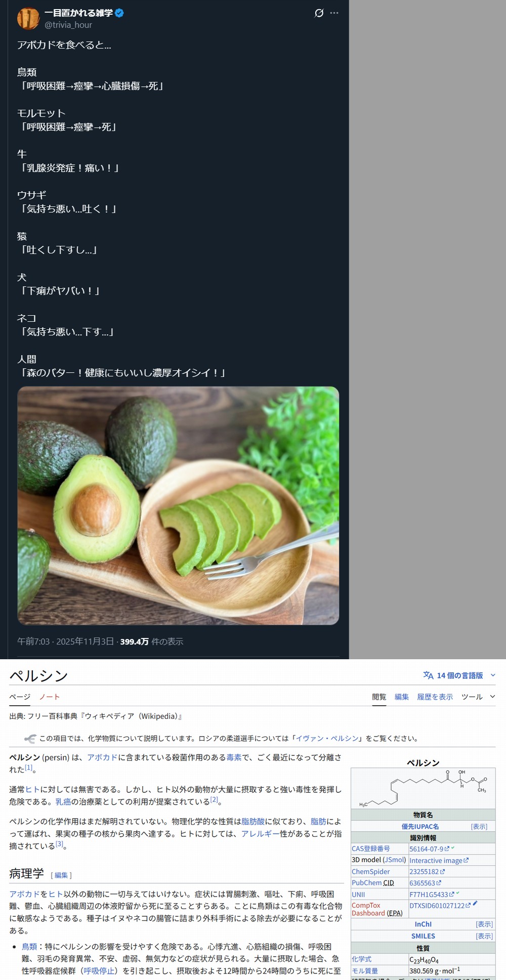This screenshot has height=980, width=506.
Task: Expand the SMILES row with [表示]
Action: [484, 936]
